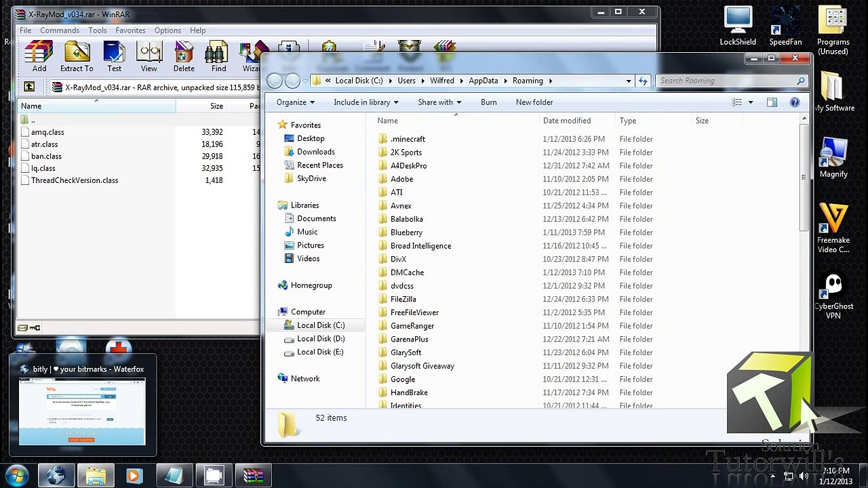This screenshot has width=868, height=488.
Task: Open Share with dropdown
Action: [439, 102]
